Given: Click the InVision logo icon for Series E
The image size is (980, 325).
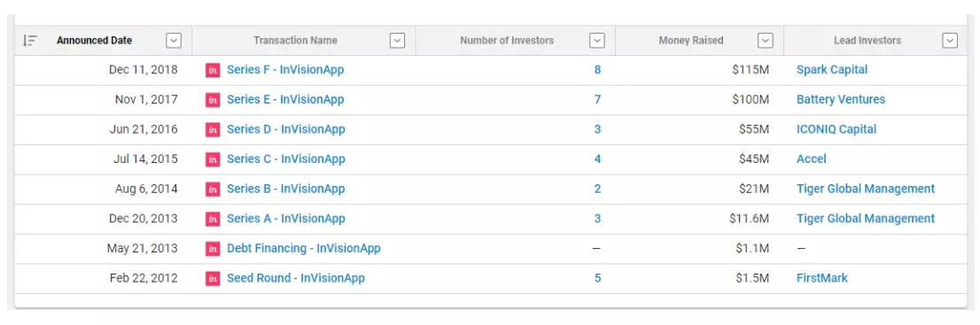Looking at the screenshot, I should tap(213, 100).
